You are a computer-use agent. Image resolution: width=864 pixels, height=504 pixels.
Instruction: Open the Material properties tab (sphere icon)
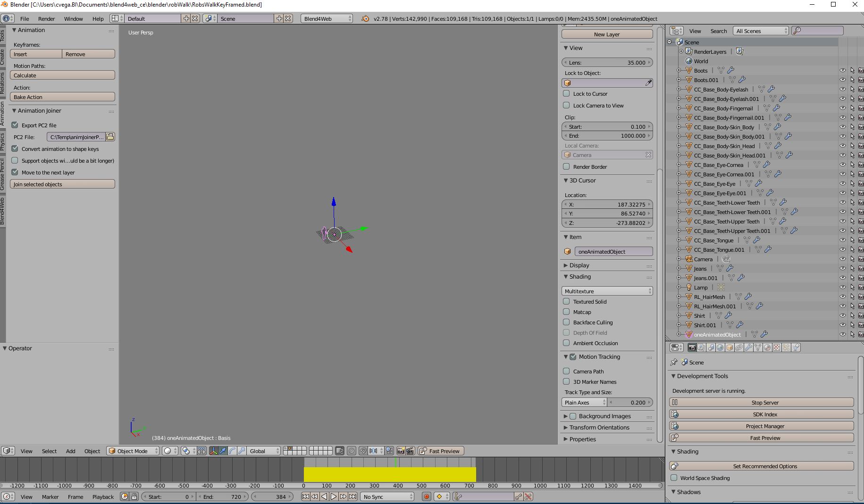[x=767, y=347]
